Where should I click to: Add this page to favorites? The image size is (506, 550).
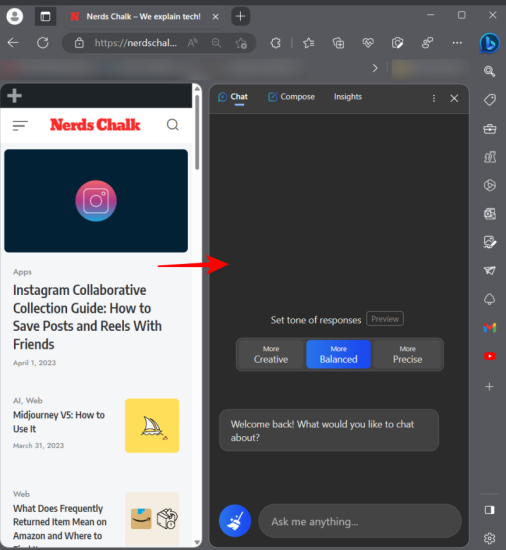click(241, 43)
